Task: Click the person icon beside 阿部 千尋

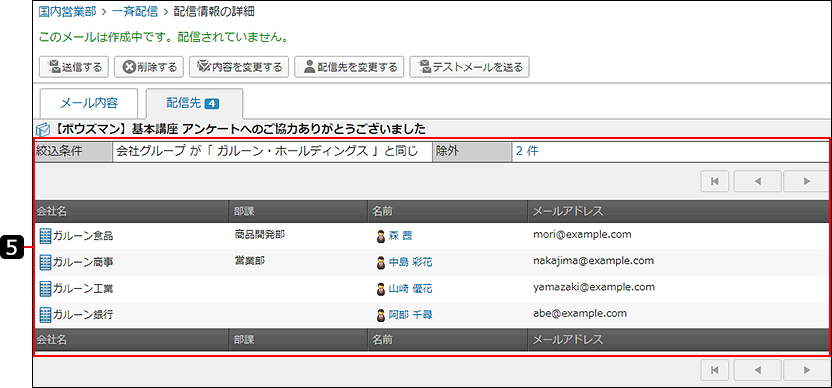Action: pyautogui.click(x=380, y=315)
